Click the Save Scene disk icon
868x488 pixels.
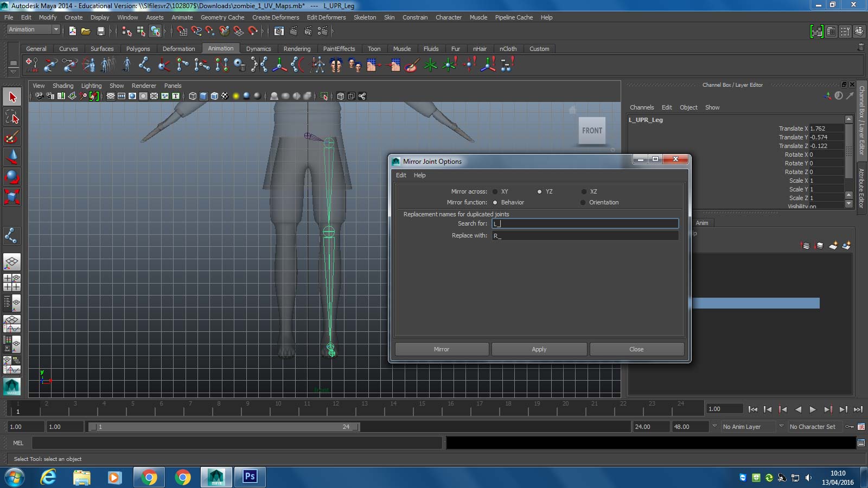[100, 31]
